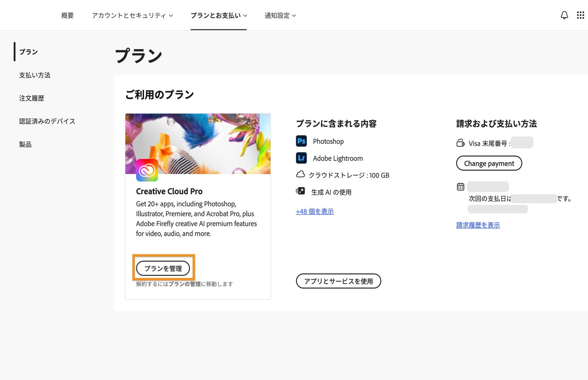Open 製品 in the sidebar

(x=25, y=145)
